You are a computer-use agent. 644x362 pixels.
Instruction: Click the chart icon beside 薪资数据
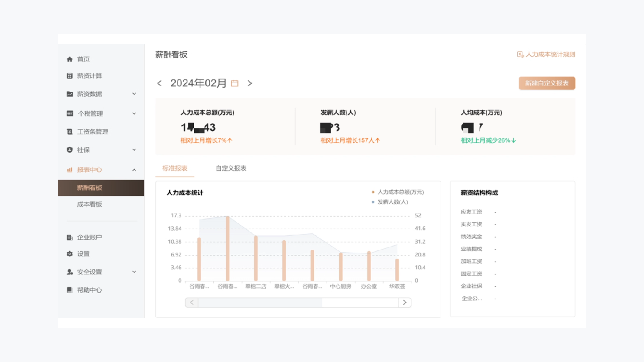click(70, 94)
